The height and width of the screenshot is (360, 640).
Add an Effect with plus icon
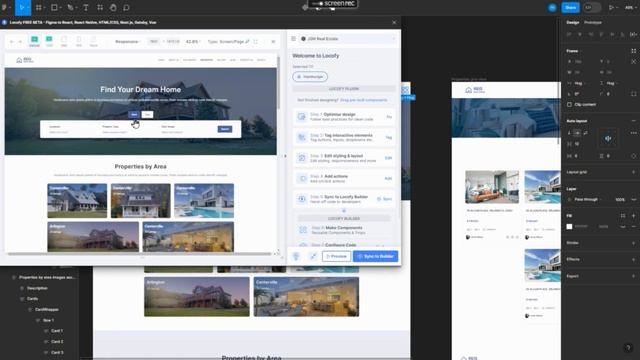click(x=633, y=259)
